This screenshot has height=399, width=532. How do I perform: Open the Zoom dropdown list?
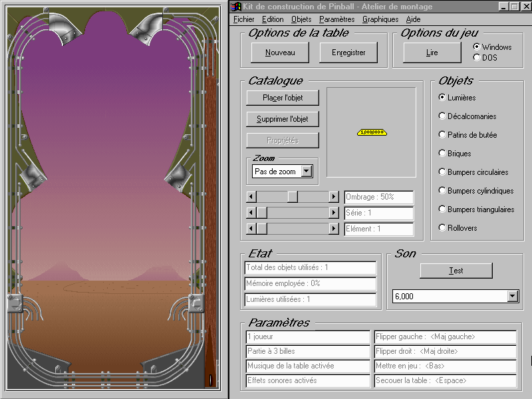click(x=307, y=172)
